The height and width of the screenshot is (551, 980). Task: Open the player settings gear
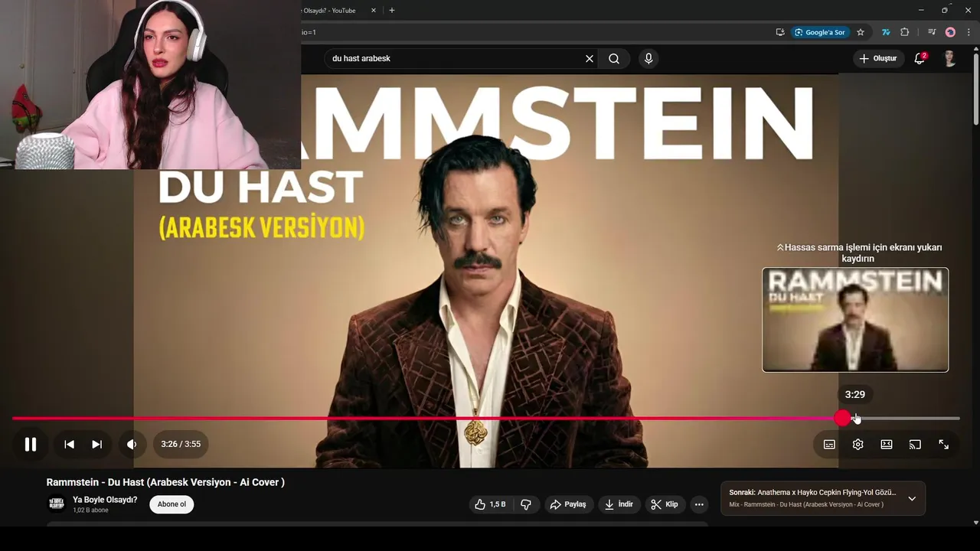point(857,444)
